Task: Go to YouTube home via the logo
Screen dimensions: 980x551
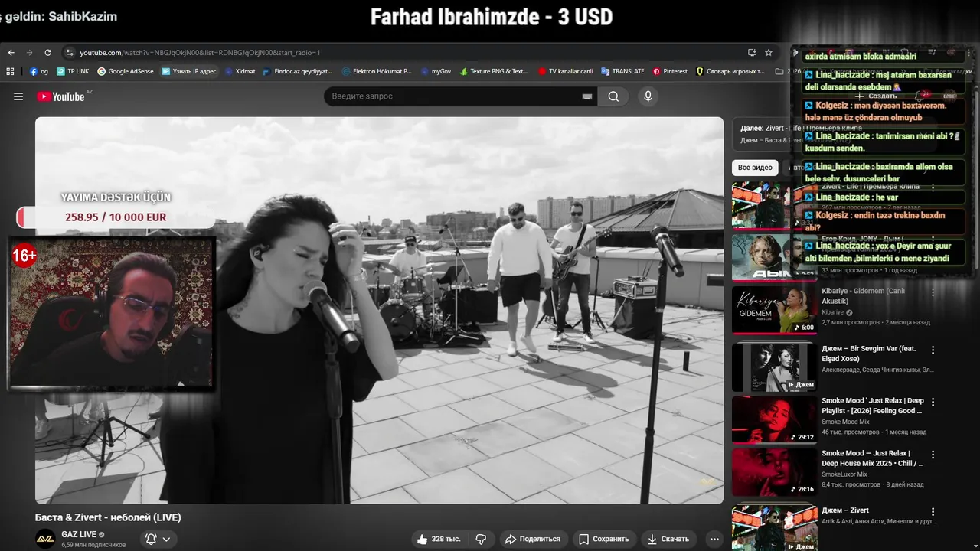Action: (x=60, y=96)
